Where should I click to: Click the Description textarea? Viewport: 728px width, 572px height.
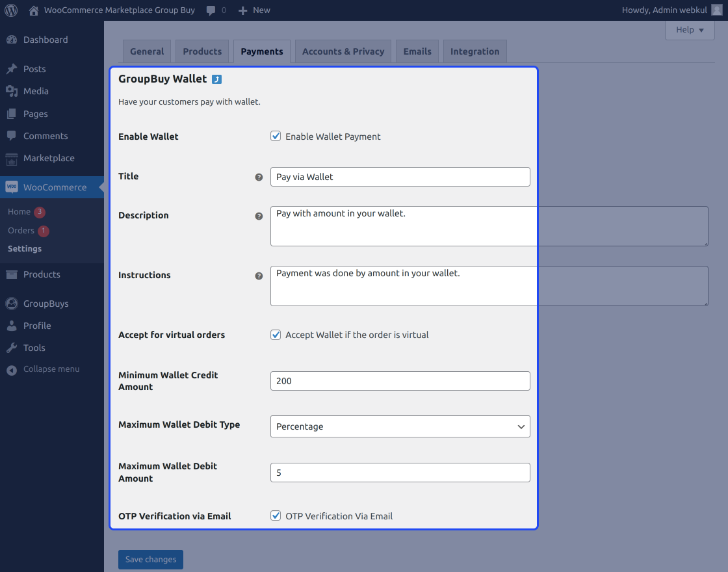point(489,226)
